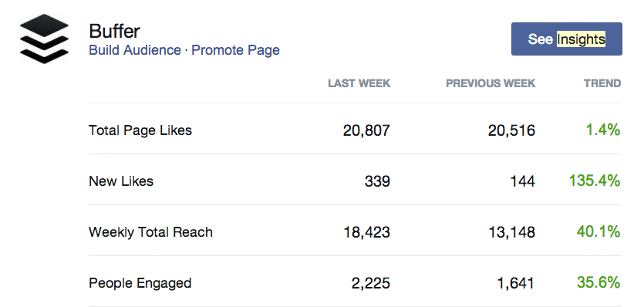Click the 18,423 weekly reach value
The image size is (644, 307).
point(367,233)
